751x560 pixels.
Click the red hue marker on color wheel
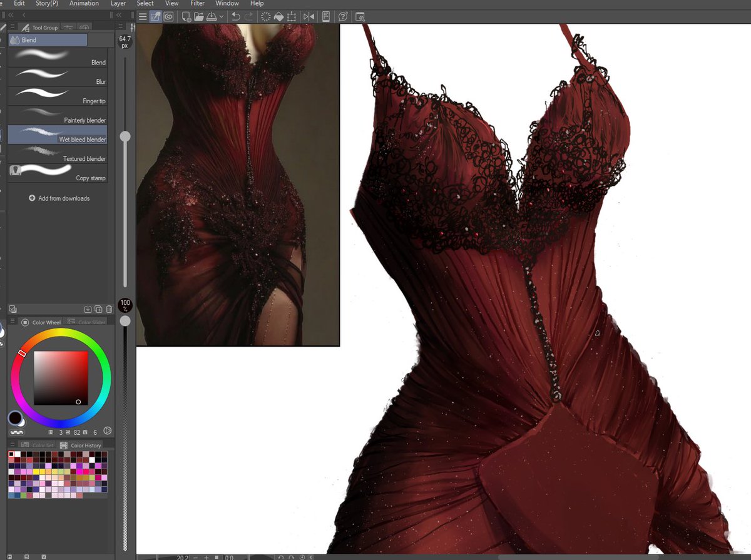[23, 354]
